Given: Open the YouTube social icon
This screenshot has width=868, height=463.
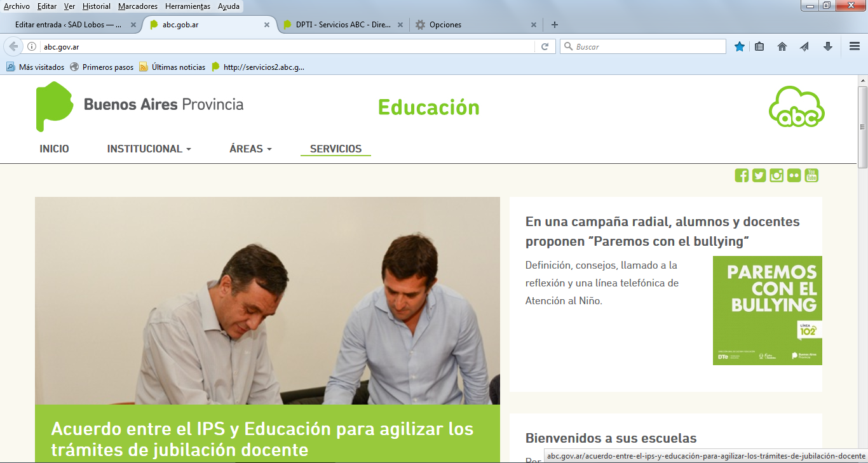Looking at the screenshot, I should coord(811,175).
